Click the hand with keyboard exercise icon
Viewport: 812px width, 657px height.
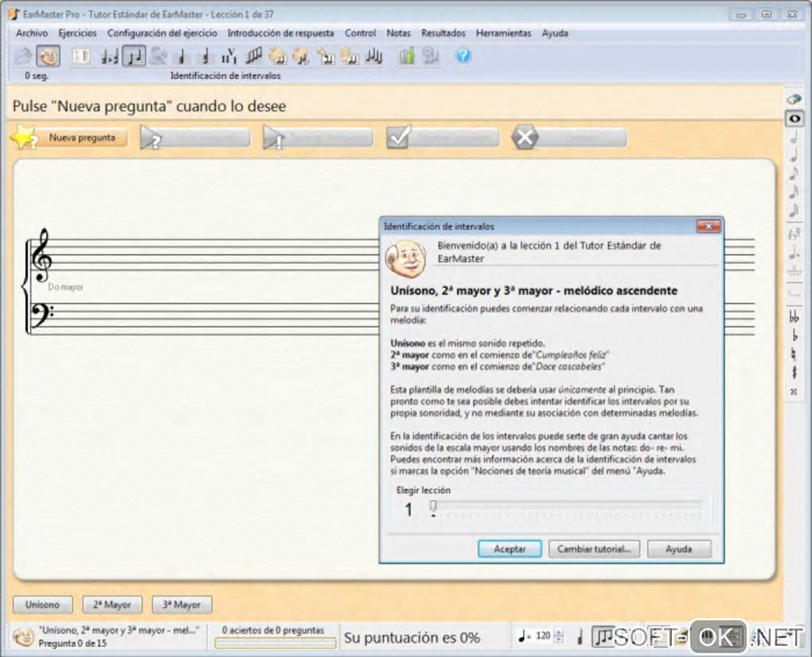[326, 56]
